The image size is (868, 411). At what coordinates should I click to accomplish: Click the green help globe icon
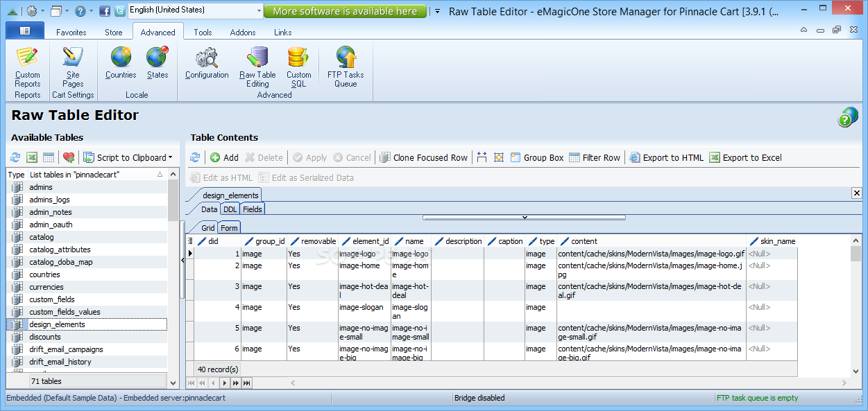847,117
